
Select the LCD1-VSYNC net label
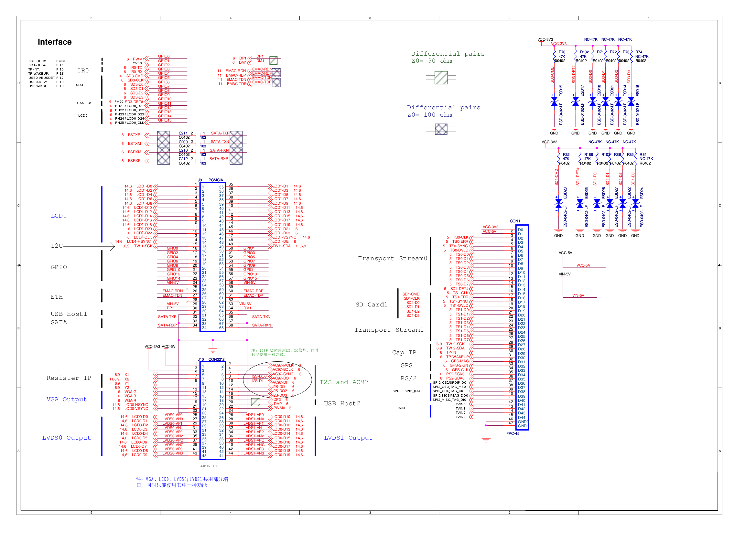[284, 237]
